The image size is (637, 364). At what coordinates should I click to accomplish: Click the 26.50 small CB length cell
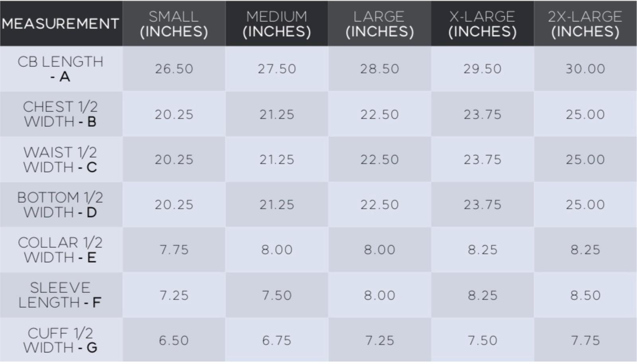click(174, 69)
